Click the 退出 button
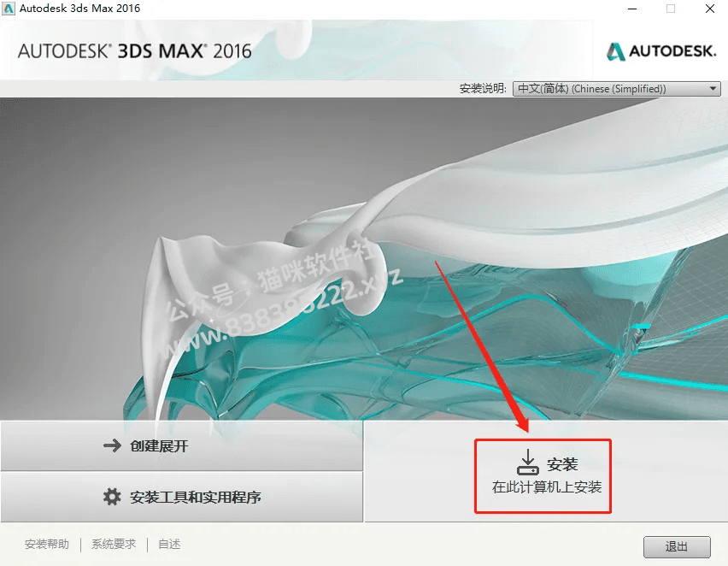This screenshot has height=566, width=728. 677,546
